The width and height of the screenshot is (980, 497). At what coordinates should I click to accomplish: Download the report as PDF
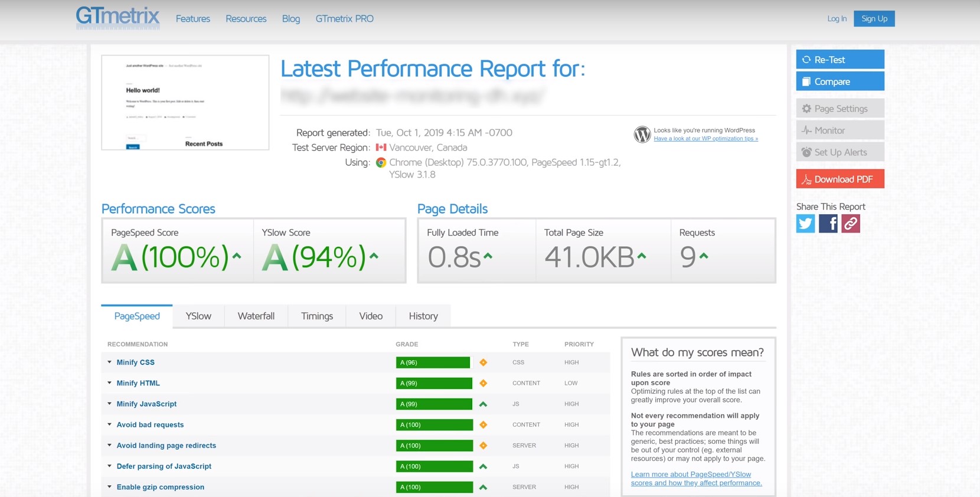(x=839, y=179)
